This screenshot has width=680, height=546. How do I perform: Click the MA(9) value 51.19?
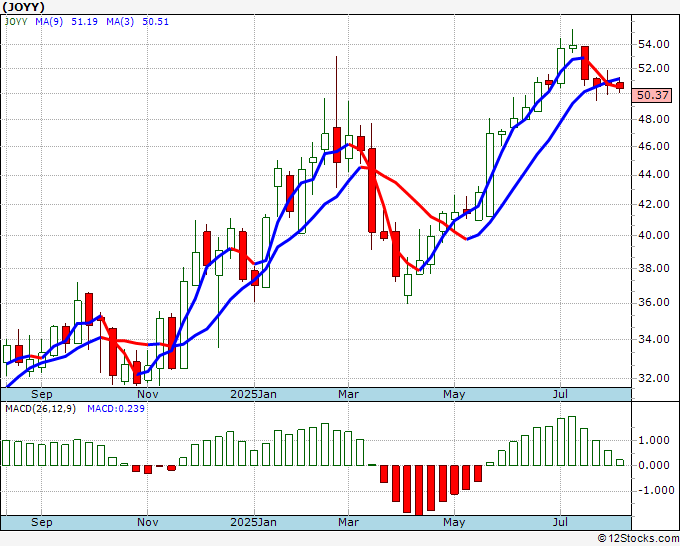point(84,22)
